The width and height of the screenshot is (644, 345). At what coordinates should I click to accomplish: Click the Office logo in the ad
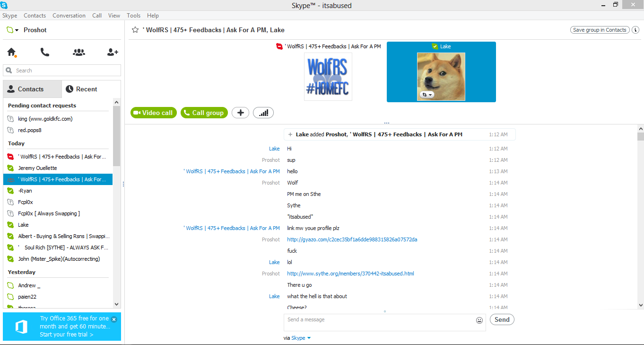click(x=22, y=327)
